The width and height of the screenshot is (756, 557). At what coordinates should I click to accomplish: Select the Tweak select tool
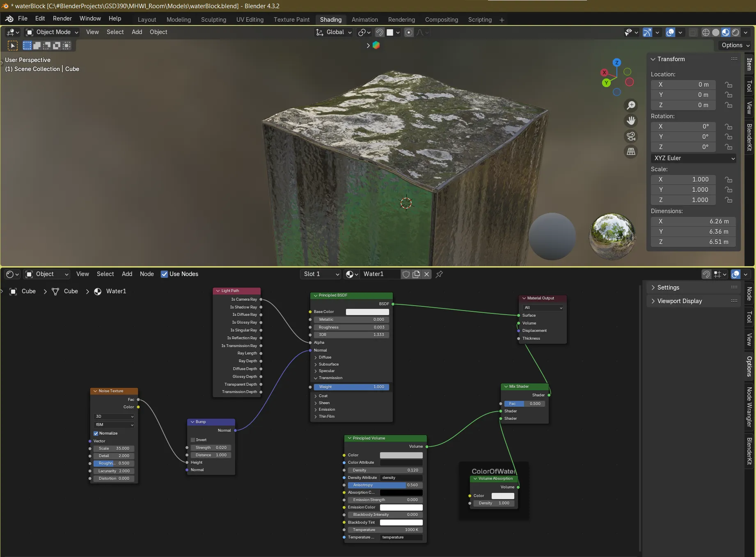tap(13, 46)
